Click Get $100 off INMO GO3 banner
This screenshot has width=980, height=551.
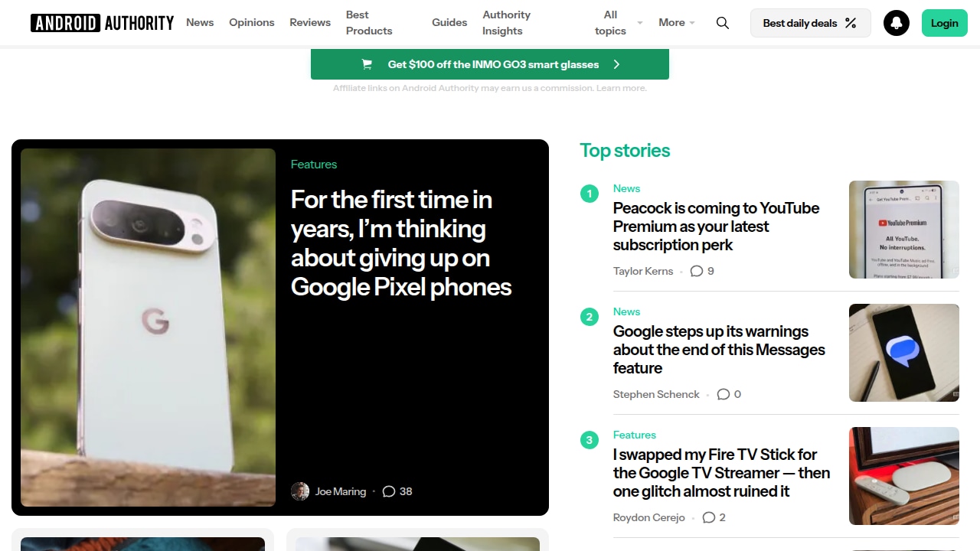tap(490, 64)
